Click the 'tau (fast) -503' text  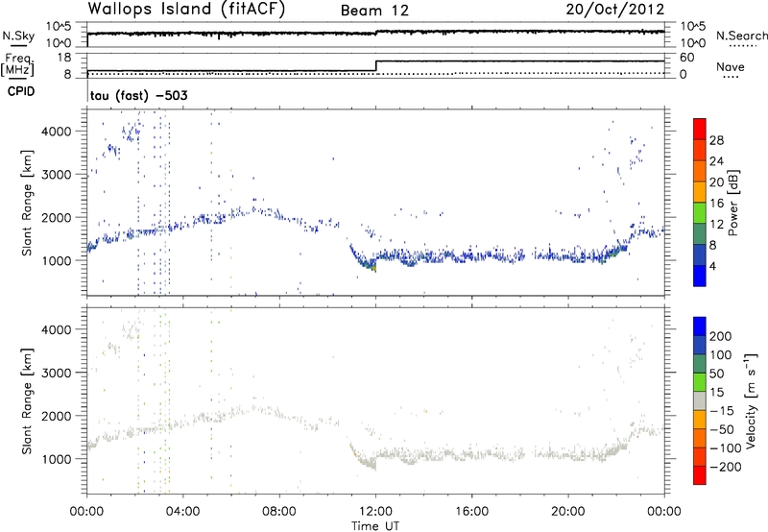pyautogui.click(x=138, y=95)
